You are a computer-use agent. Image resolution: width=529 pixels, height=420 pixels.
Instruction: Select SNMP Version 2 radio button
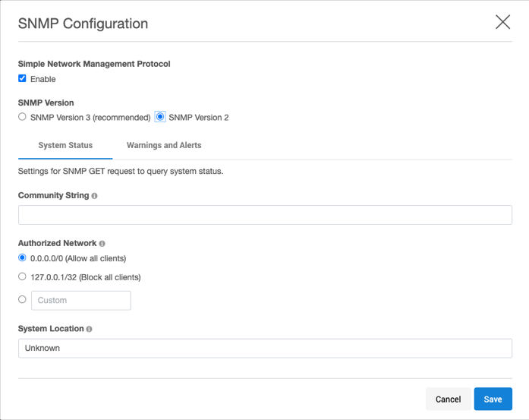point(160,117)
